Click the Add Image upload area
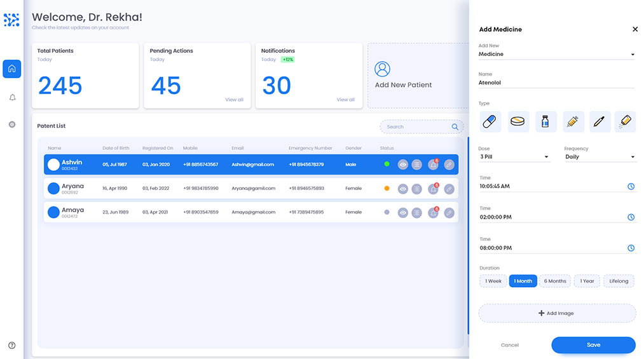644x359 pixels. [x=557, y=313]
